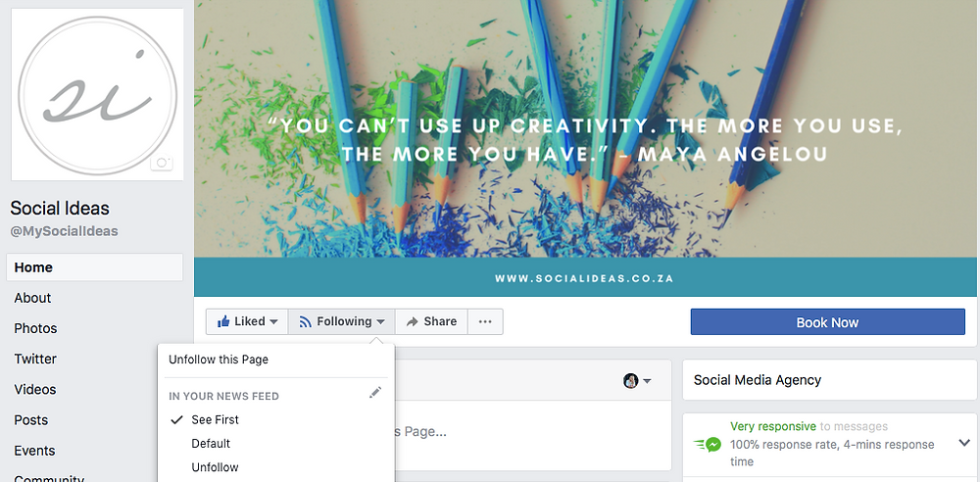Open the three-dots more options button
980x482 pixels.
pyautogui.click(x=485, y=322)
